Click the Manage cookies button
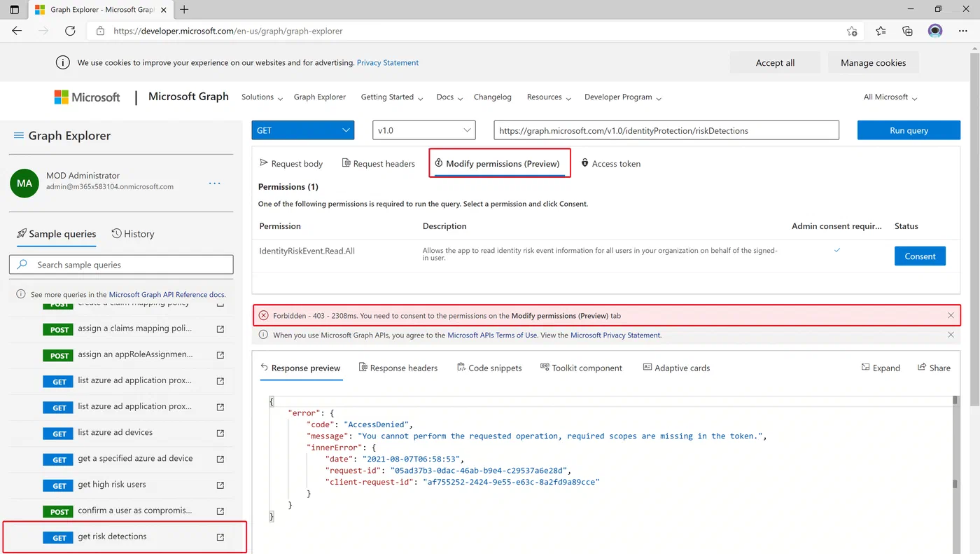This screenshot has height=554, width=980. pyautogui.click(x=873, y=62)
